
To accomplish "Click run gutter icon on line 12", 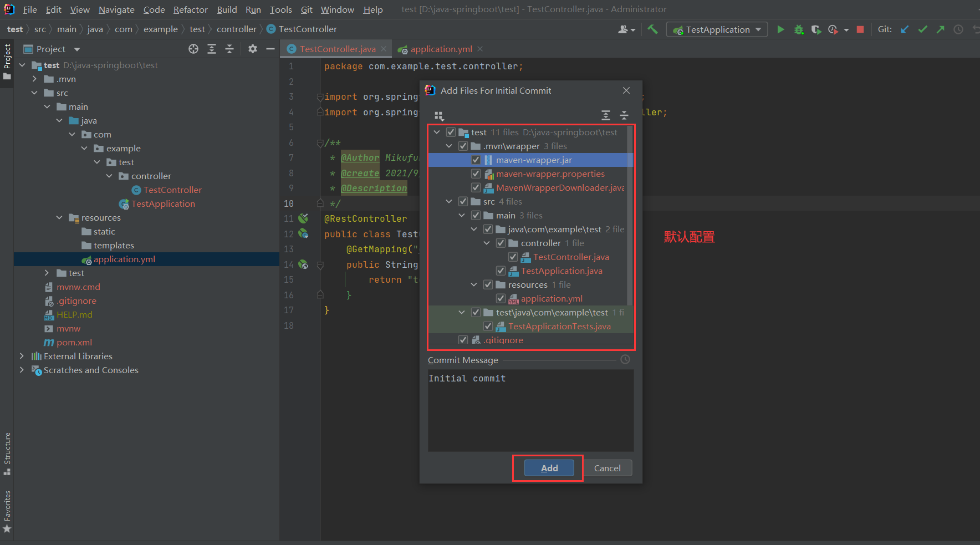I will (303, 233).
